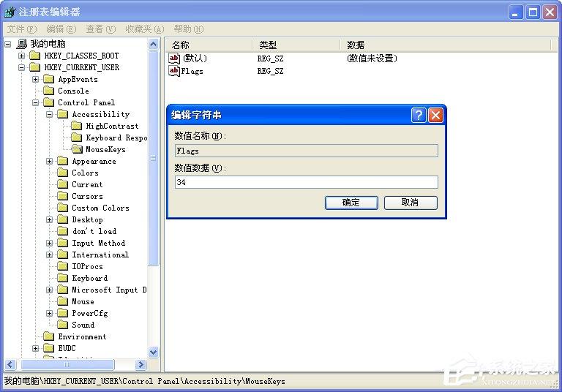Click the IOProcs folder icon
The width and height of the screenshot is (562, 392).
(63, 266)
